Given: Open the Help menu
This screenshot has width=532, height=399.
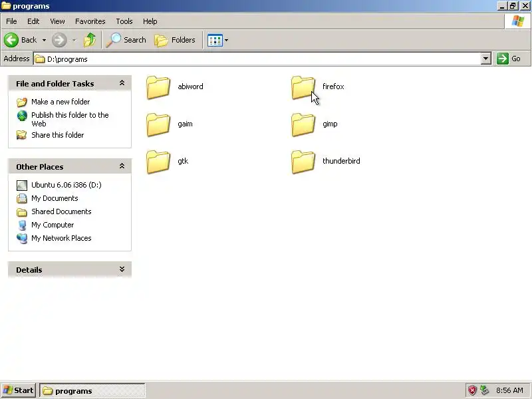Looking at the screenshot, I should pyautogui.click(x=150, y=21).
